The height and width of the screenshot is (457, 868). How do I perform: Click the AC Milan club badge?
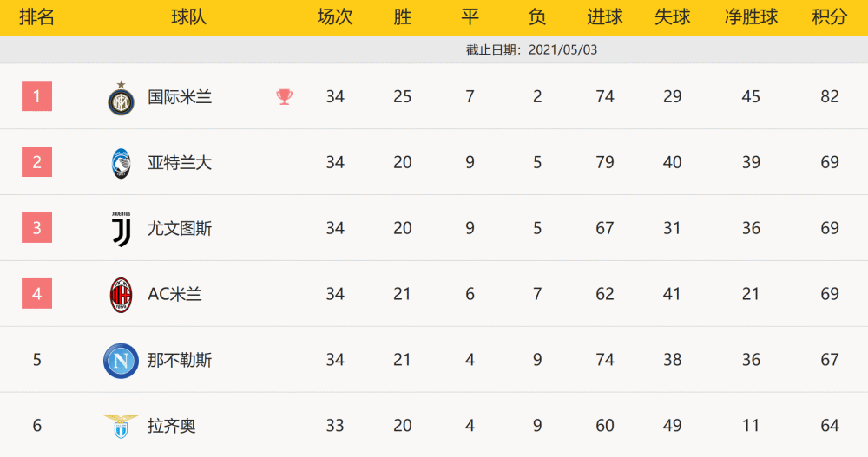pyautogui.click(x=121, y=295)
